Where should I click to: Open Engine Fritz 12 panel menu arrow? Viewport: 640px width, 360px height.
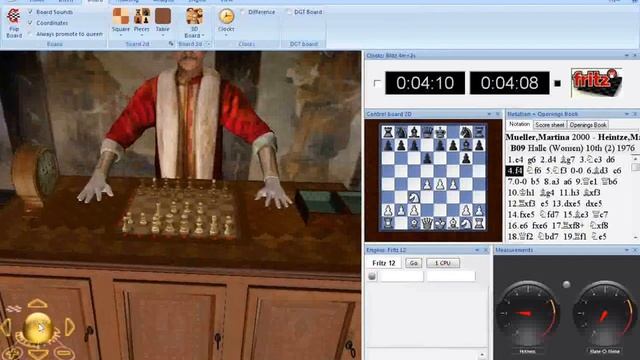(x=477, y=250)
